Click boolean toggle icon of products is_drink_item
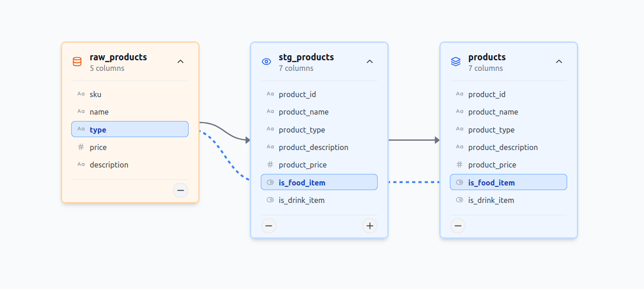 pos(460,200)
